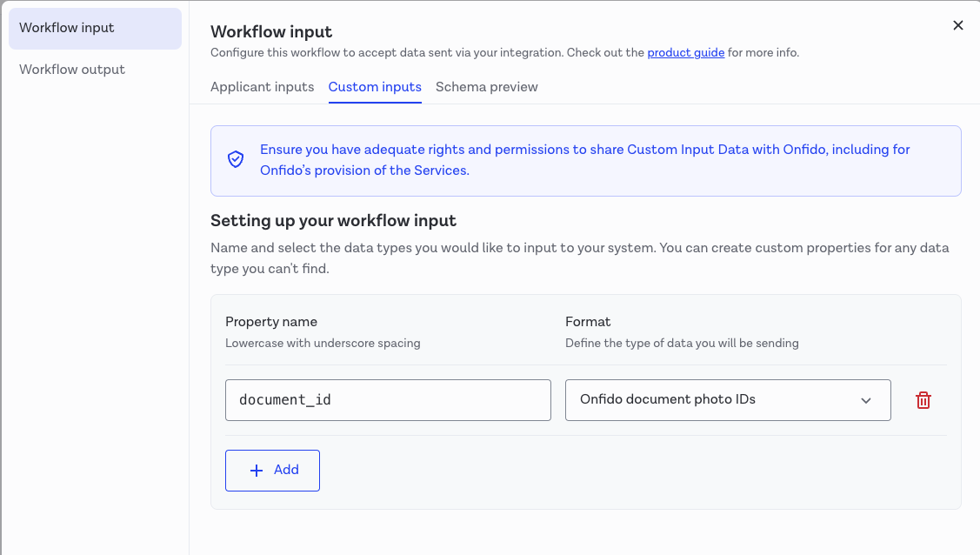Viewport: 980px width, 555px height.
Task: Open the product guide link
Action: tap(685, 52)
